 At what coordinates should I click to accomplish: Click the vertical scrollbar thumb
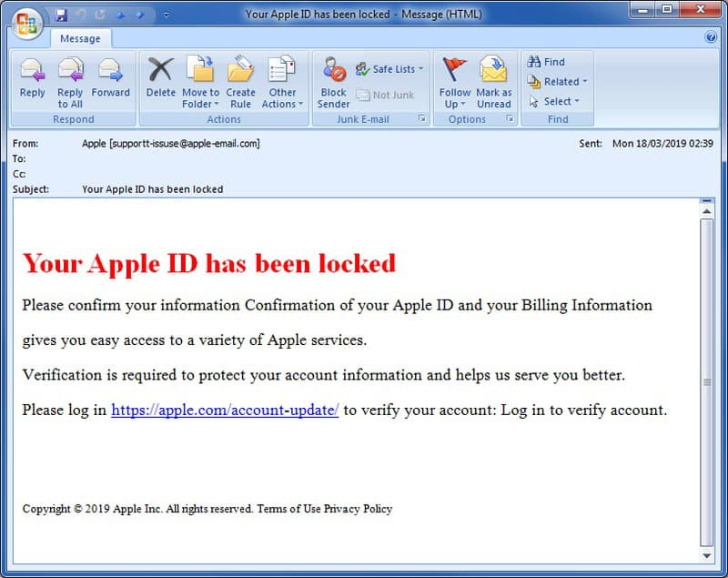pos(707,382)
